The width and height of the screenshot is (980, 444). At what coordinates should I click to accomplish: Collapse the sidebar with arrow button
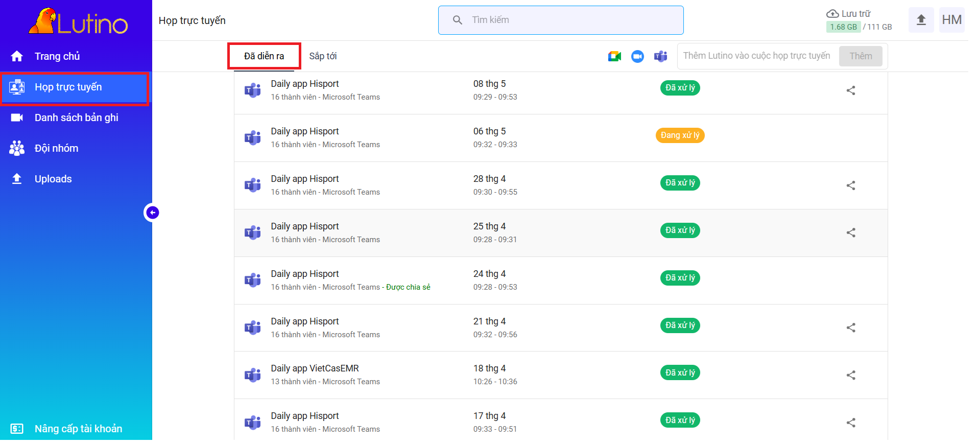coord(152,213)
